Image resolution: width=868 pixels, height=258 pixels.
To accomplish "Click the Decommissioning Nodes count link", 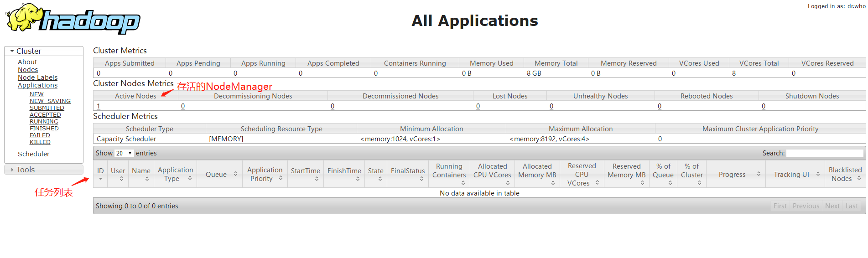I will point(183,106).
